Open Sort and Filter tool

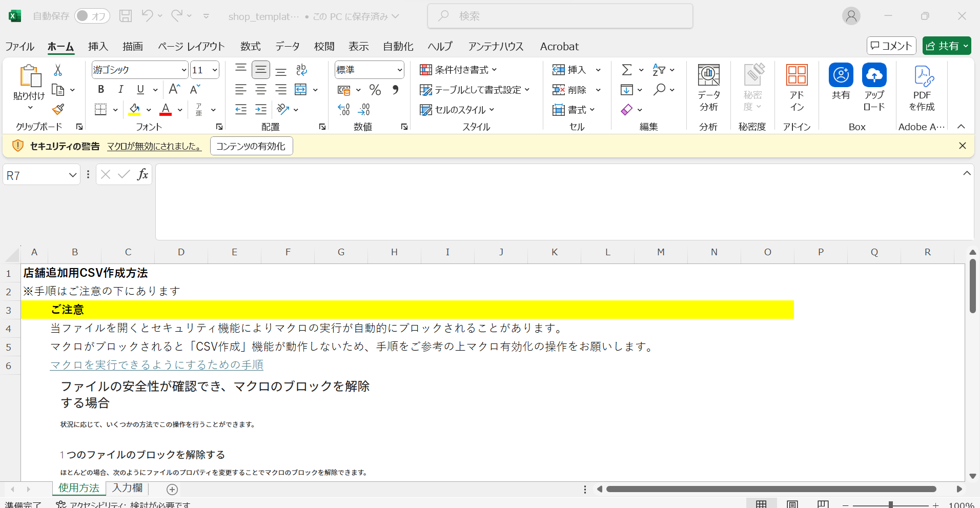pos(659,70)
